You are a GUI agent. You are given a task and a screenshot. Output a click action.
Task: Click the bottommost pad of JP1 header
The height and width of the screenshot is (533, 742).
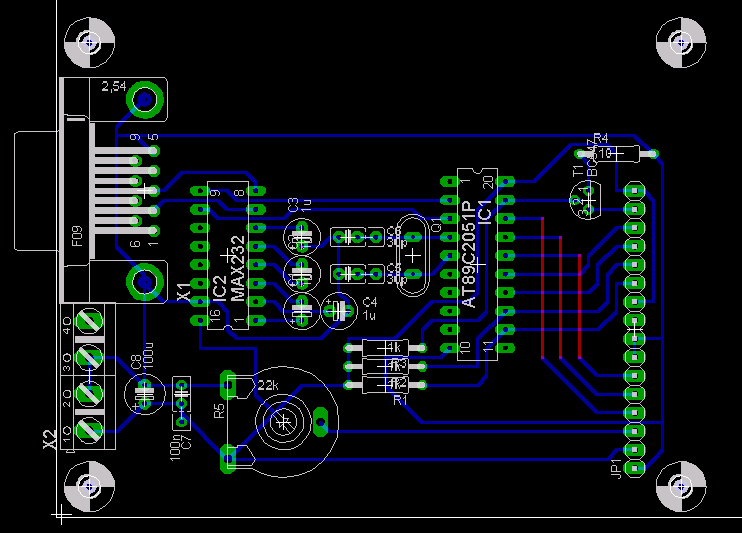634,467
